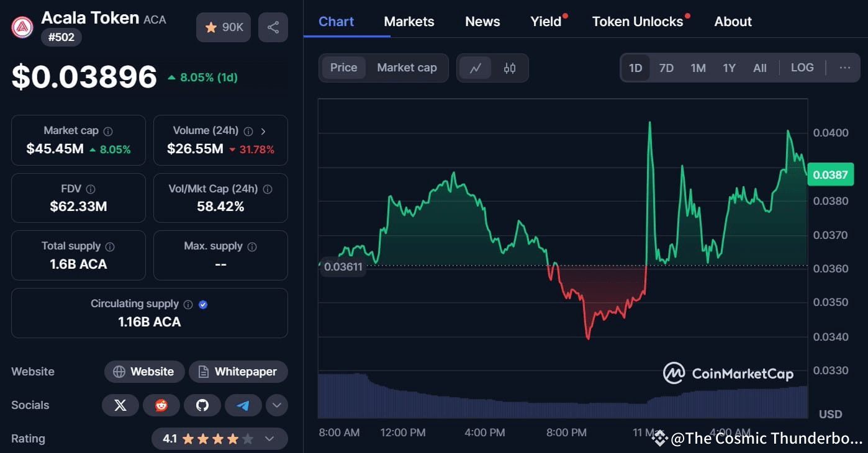This screenshot has width=868, height=453.
Task: Expand the rating details
Action: tap(269, 438)
